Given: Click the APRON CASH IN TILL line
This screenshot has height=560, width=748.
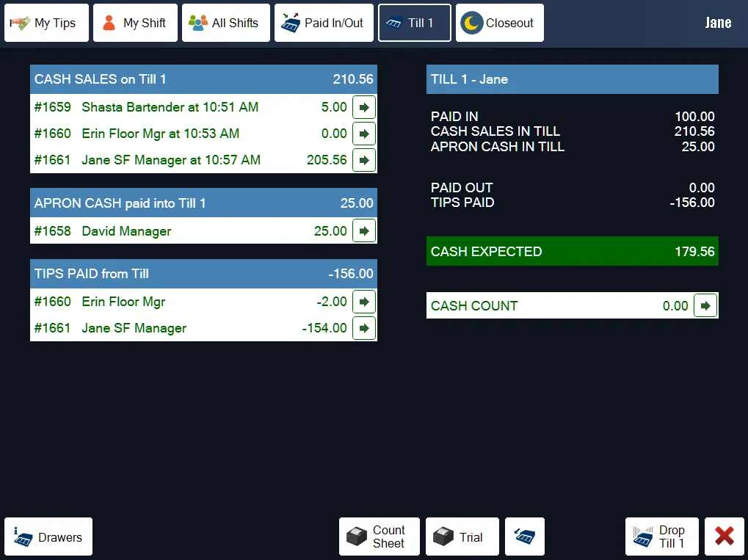Looking at the screenshot, I should pyautogui.click(x=573, y=147).
